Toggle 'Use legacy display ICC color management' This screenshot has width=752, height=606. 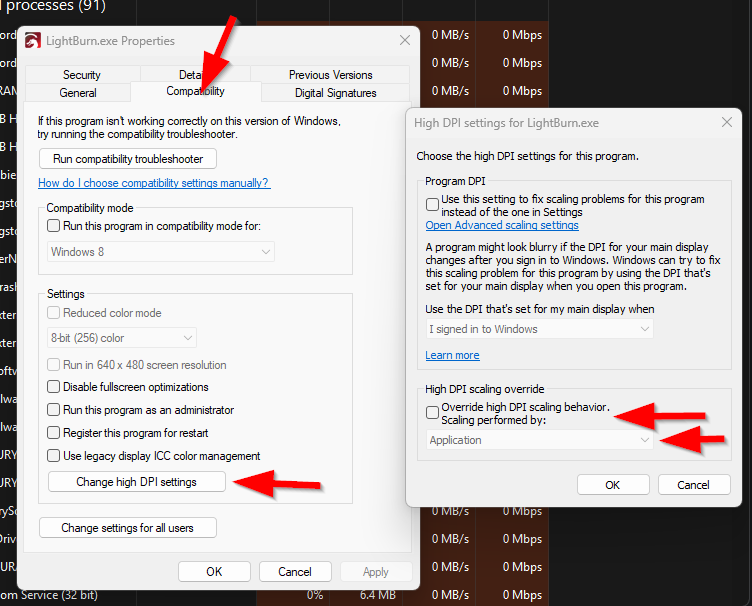click(53, 455)
